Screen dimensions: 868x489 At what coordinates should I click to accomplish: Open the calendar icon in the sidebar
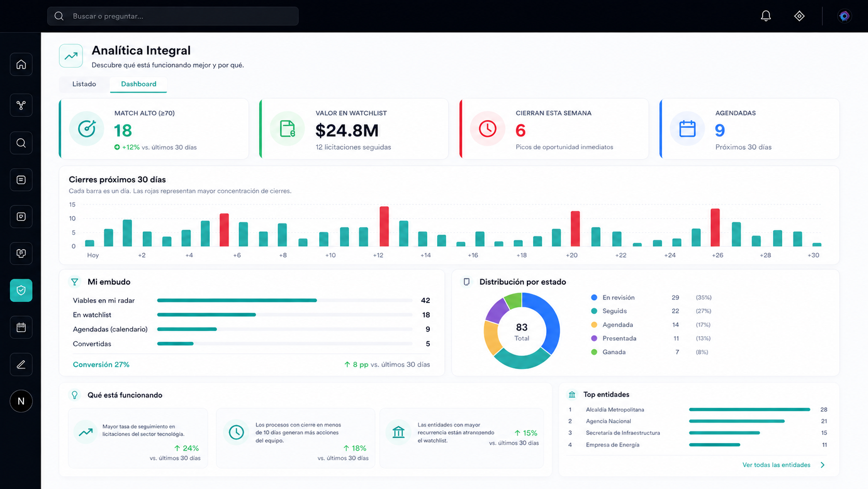[21, 327]
